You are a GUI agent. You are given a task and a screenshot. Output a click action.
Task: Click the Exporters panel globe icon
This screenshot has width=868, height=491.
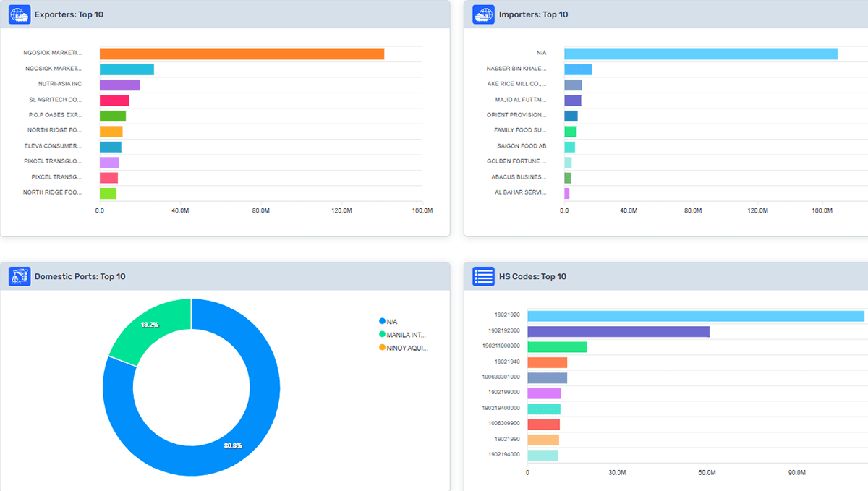tap(20, 14)
